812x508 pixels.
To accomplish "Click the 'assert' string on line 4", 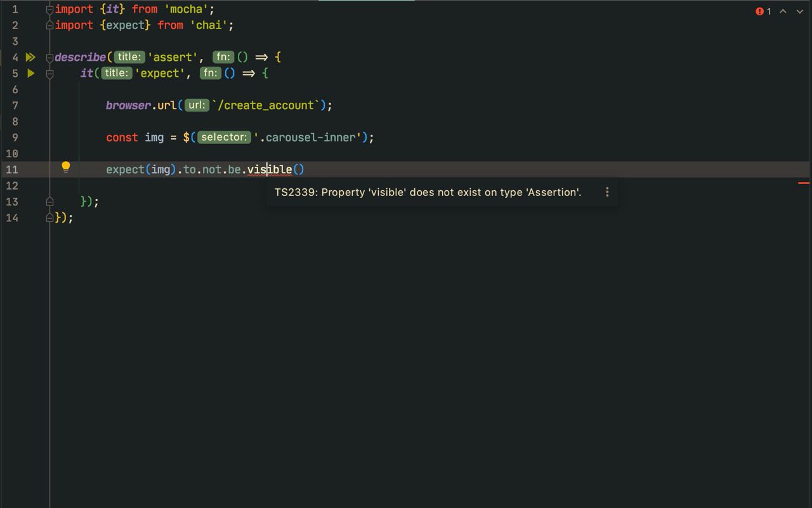I will (x=173, y=57).
